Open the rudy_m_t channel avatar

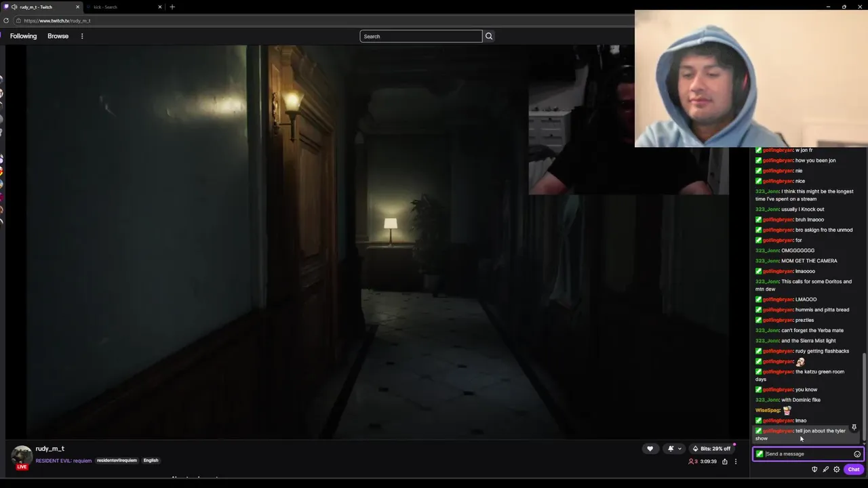coord(22,456)
